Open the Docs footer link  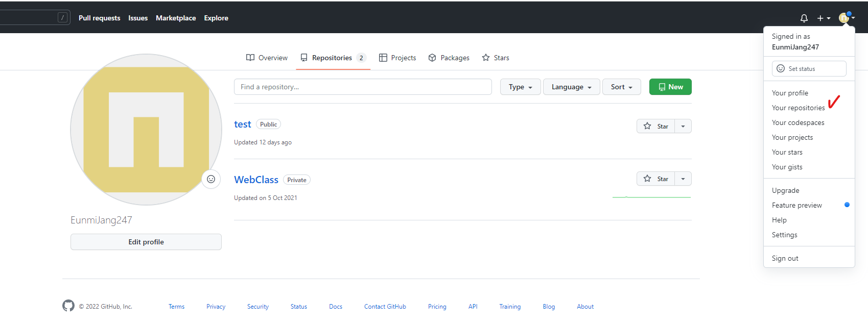[x=336, y=307]
